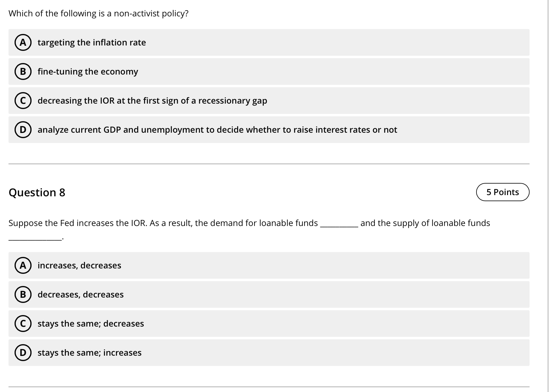Choose option C about decreasing the IOR

click(x=152, y=101)
